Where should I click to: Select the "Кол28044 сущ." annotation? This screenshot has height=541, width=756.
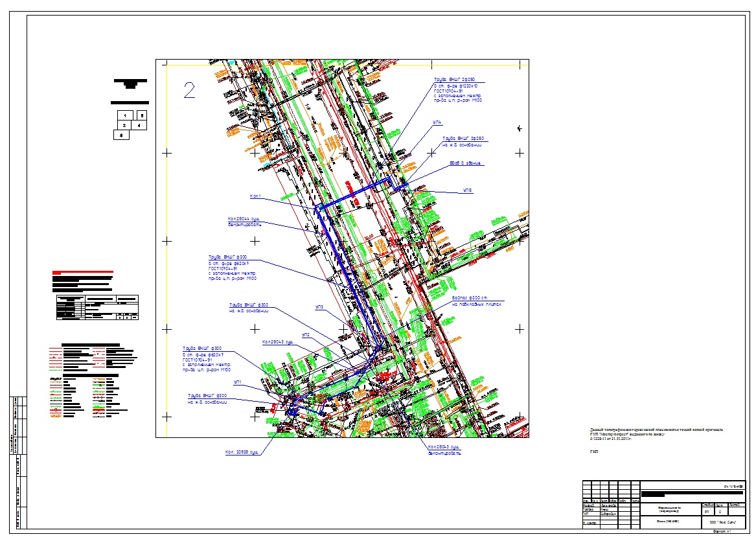[x=244, y=219]
